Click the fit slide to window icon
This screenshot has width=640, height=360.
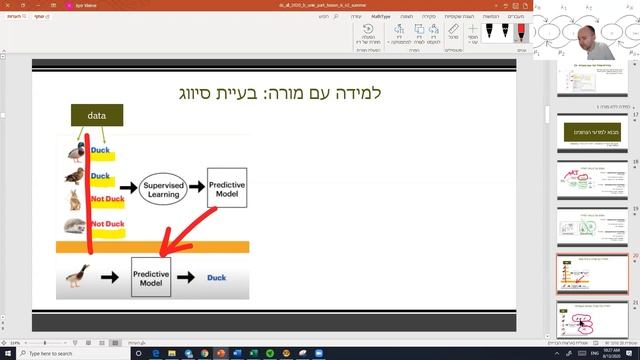click(x=4, y=343)
